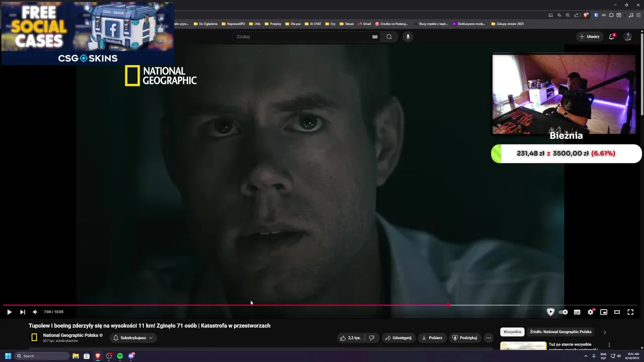This screenshot has height=362, width=644.
Task: Open the taskbar clock showing 9:31 AM
Action: pos(632,356)
